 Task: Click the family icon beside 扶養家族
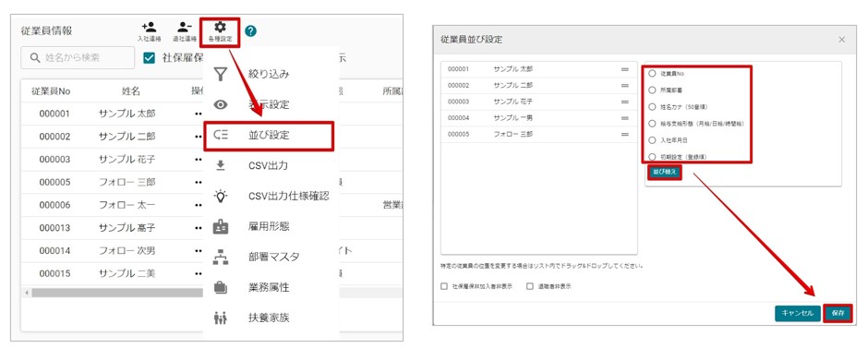click(x=221, y=318)
